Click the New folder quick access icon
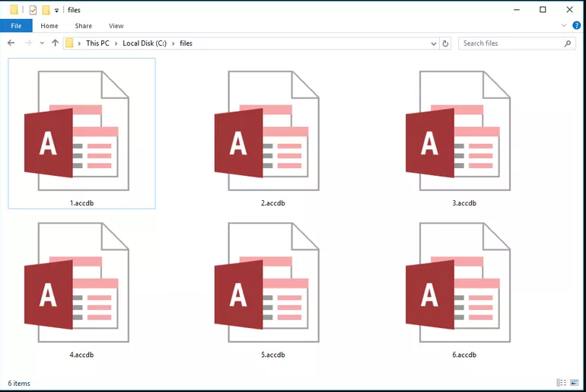The image size is (586, 392). point(46,10)
